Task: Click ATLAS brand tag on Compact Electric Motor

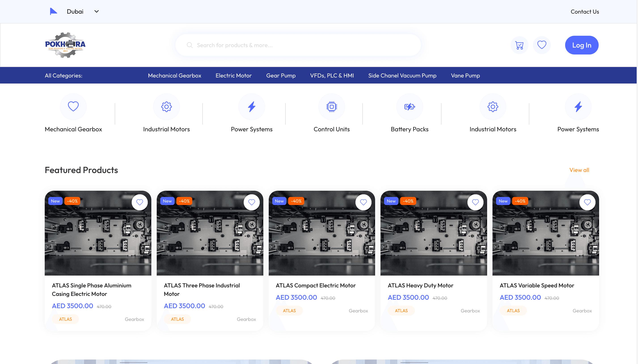Action: coord(289,311)
